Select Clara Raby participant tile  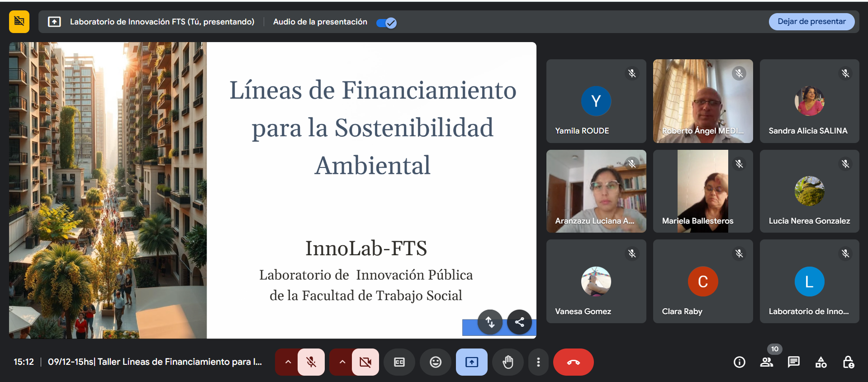[703, 281]
